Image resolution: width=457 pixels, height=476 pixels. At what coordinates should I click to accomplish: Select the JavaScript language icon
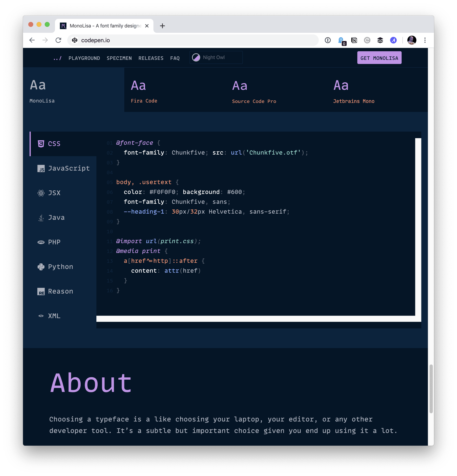click(x=41, y=169)
